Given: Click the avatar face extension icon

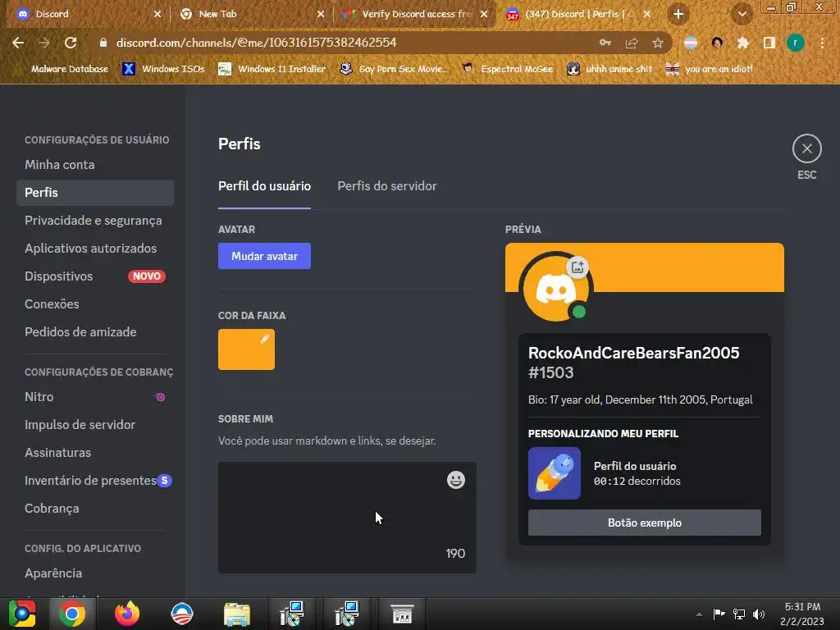Looking at the screenshot, I should point(717,43).
